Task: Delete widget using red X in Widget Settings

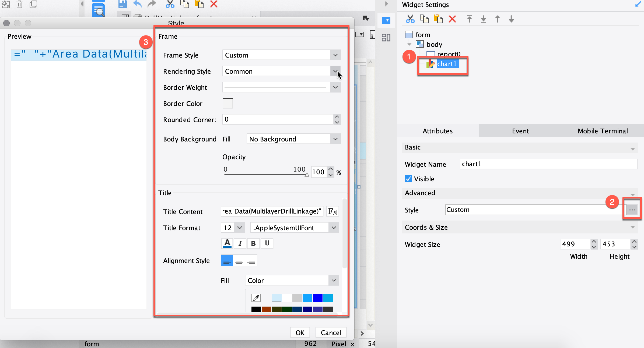Action: (x=452, y=19)
